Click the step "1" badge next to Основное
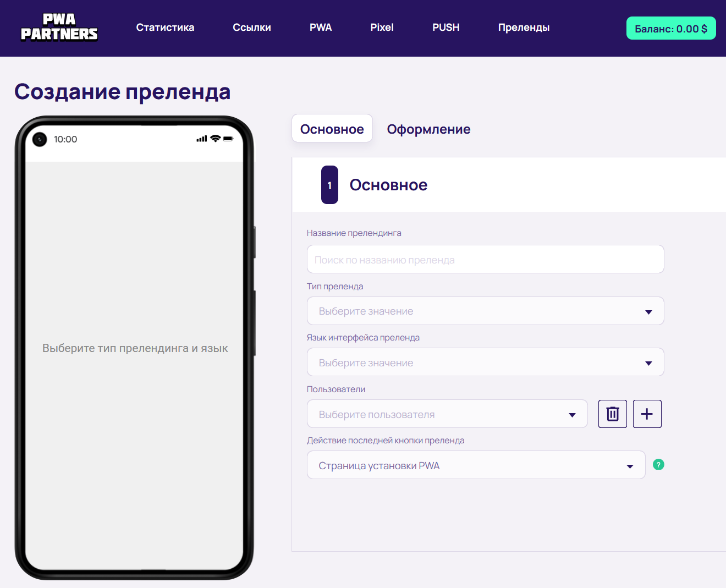726x588 pixels. pyautogui.click(x=329, y=185)
